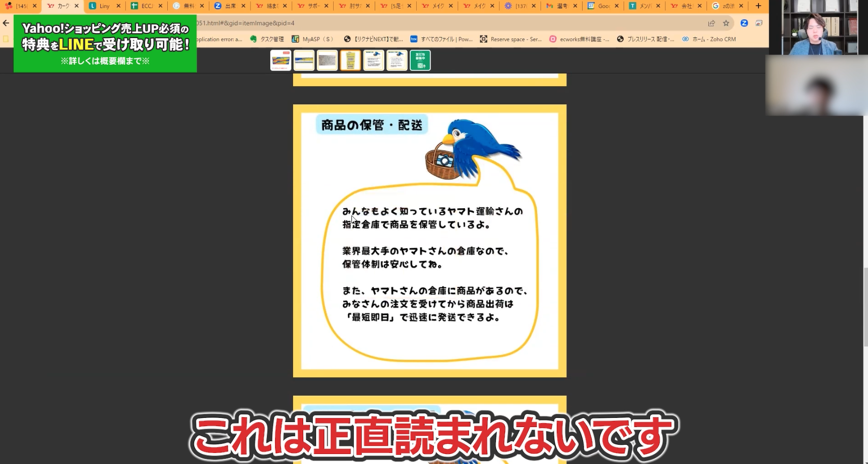
Task: Open the MyASP bookmark
Action: [x=312, y=38]
